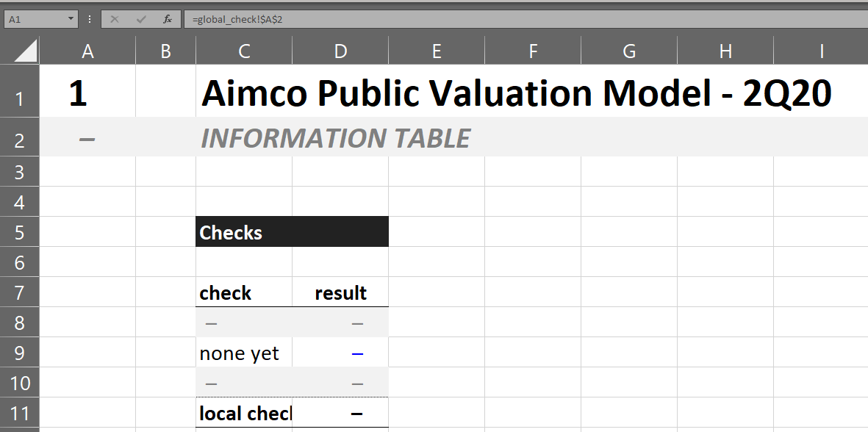Click the Cancel X formula icon

pos(115,19)
